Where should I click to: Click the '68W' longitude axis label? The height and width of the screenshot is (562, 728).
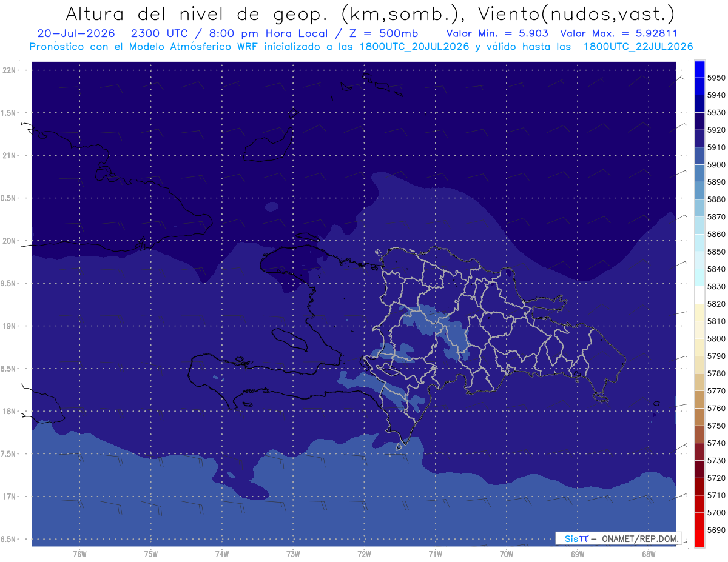click(x=649, y=554)
